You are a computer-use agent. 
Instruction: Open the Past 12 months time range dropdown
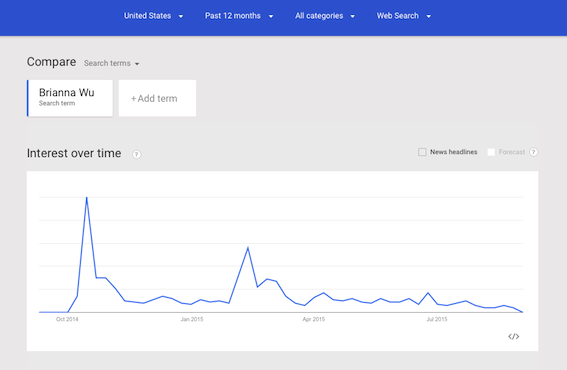tap(239, 16)
